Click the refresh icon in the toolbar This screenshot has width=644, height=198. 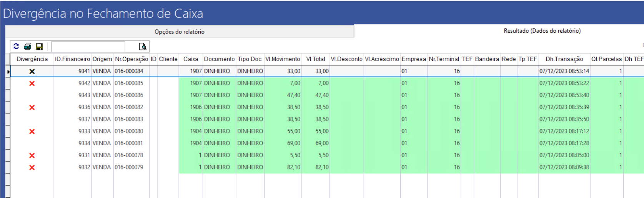pos(16,47)
